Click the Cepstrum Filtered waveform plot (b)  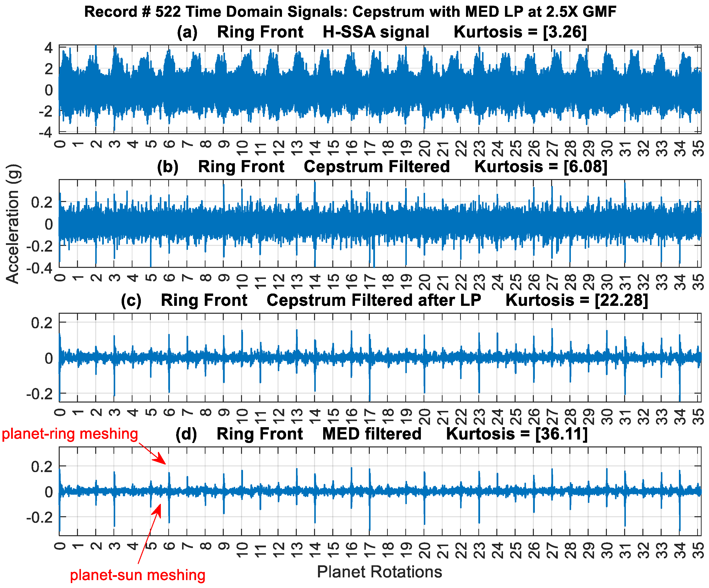pyautogui.click(x=380, y=223)
